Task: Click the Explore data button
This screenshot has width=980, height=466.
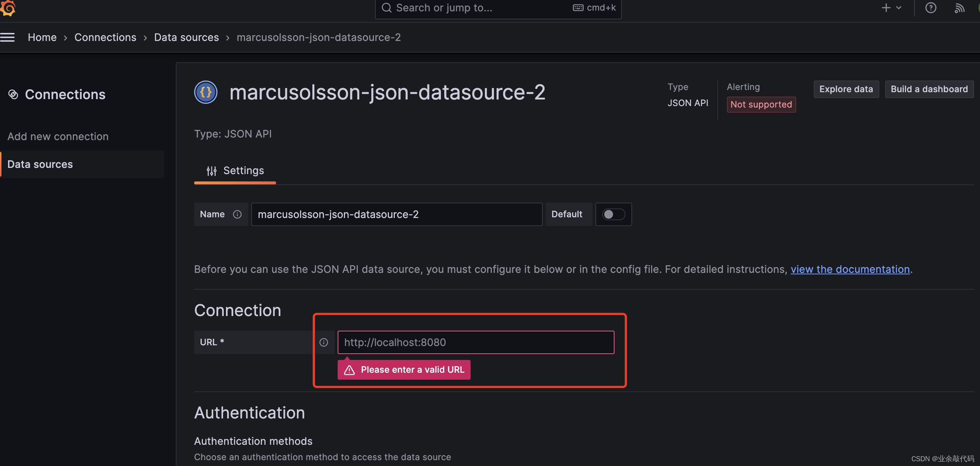Action: coord(846,89)
